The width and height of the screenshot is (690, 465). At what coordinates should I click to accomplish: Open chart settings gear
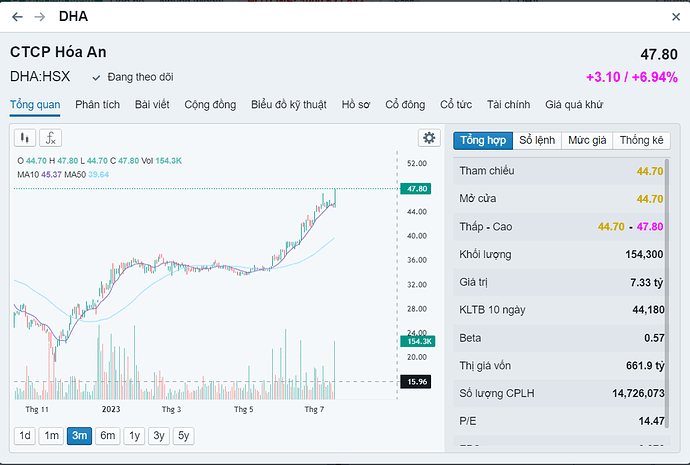tap(429, 138)
